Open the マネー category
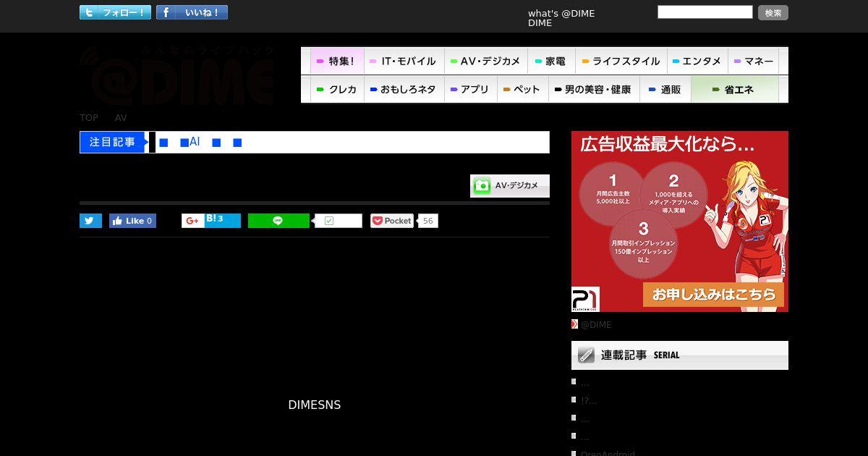Viewport: 868px width, 456px height. point(754,61)
